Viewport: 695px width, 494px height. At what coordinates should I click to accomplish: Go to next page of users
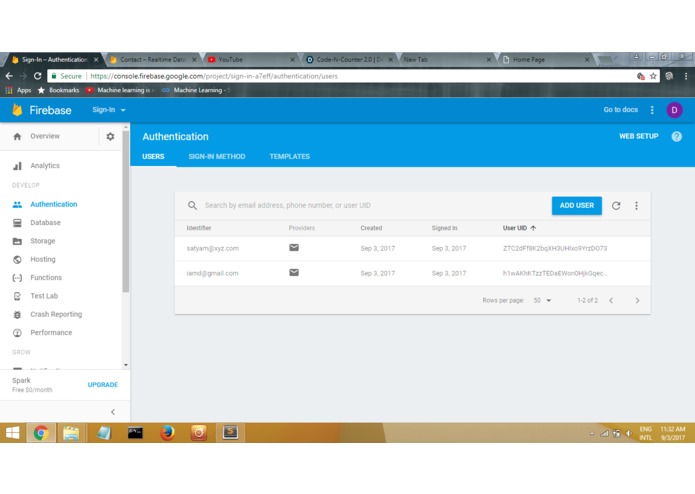637,300
